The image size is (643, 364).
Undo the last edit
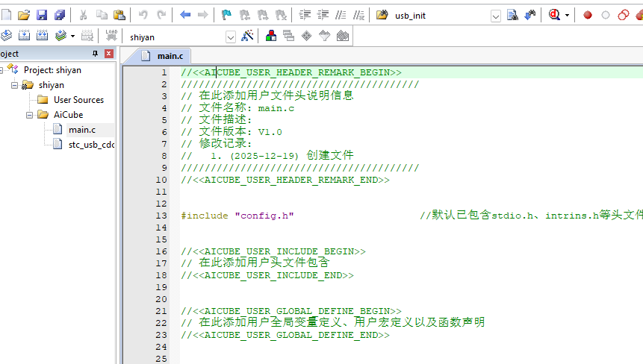coord(143,15)
